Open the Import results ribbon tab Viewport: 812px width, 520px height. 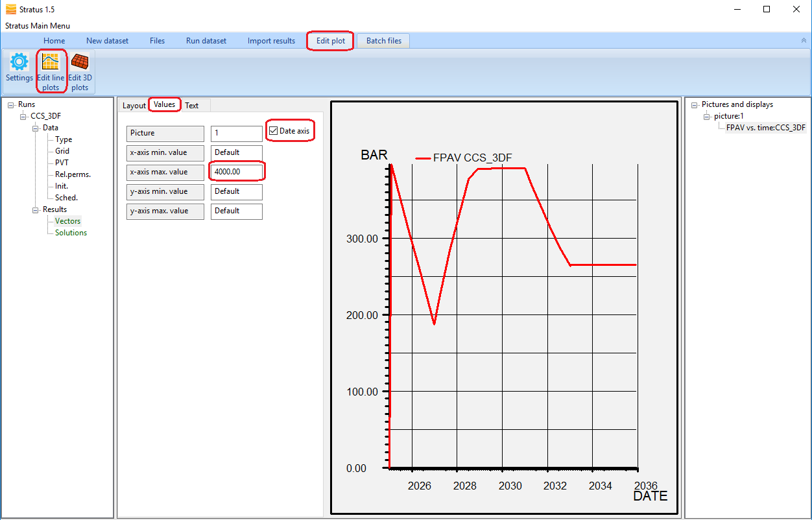tap(271, 41)
